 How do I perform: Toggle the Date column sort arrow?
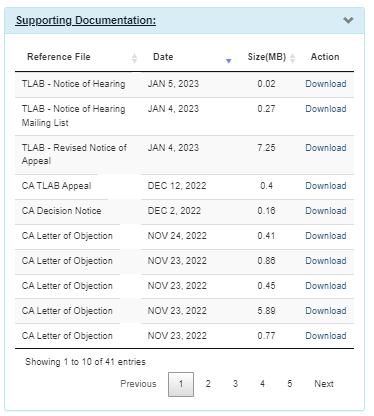(228, 61)
